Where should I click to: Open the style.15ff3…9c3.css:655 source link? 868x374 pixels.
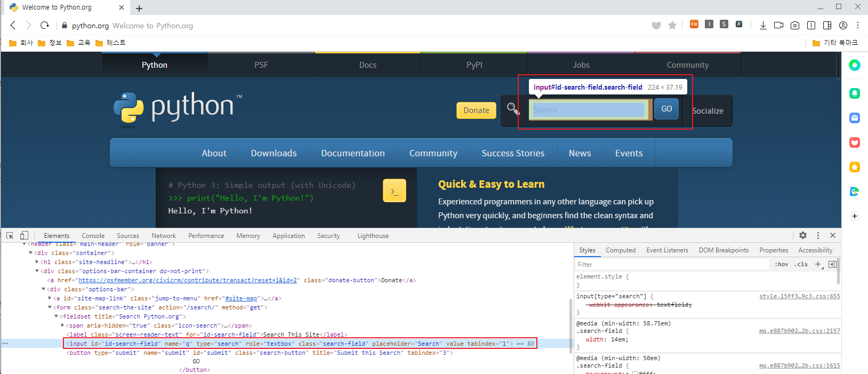click(799, 296)
